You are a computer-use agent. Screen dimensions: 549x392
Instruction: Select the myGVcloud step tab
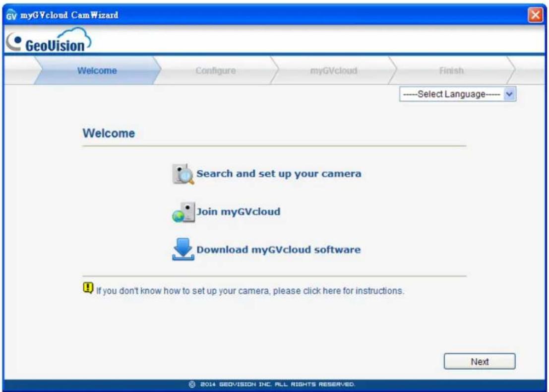point(334,70)
